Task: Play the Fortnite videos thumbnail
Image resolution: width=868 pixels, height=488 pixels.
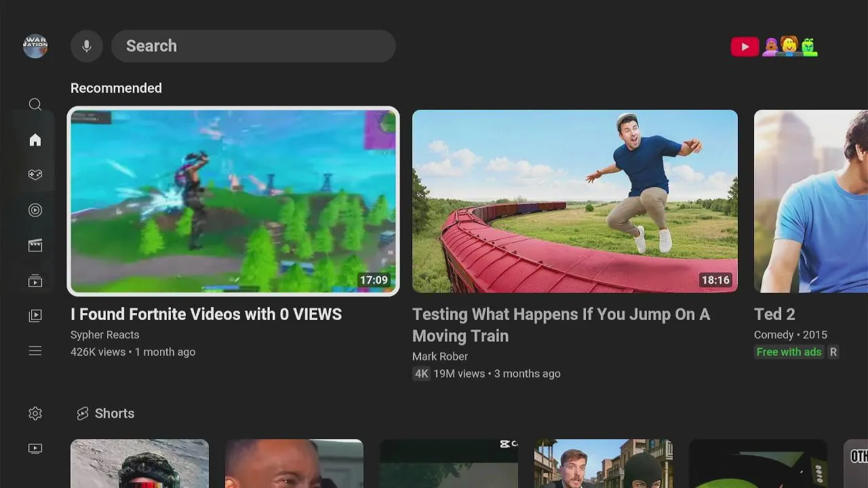Action: (233, 201)
